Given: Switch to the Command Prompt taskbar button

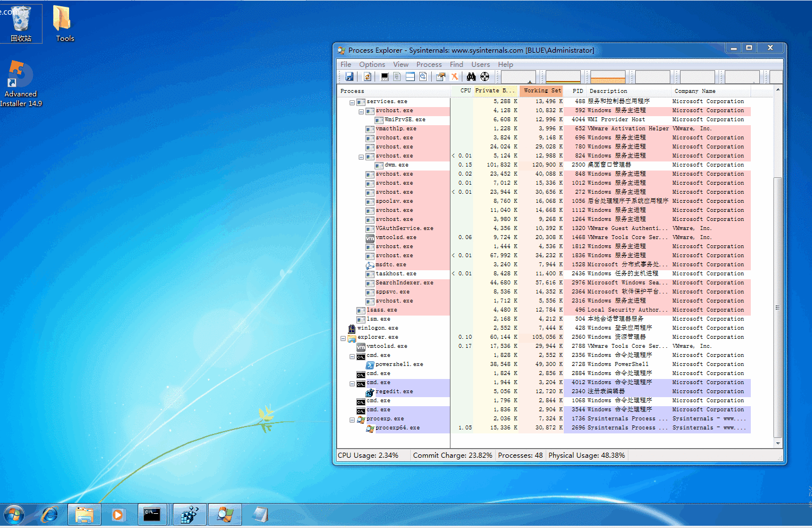Looking at the screenshot, I should [x=152, y=514].
